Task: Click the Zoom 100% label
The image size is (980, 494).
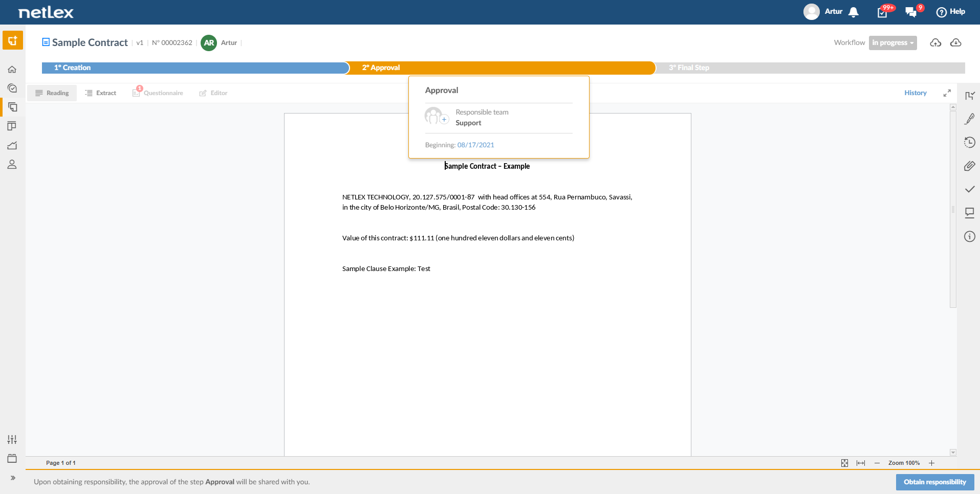Action: [x=904, y=463]
